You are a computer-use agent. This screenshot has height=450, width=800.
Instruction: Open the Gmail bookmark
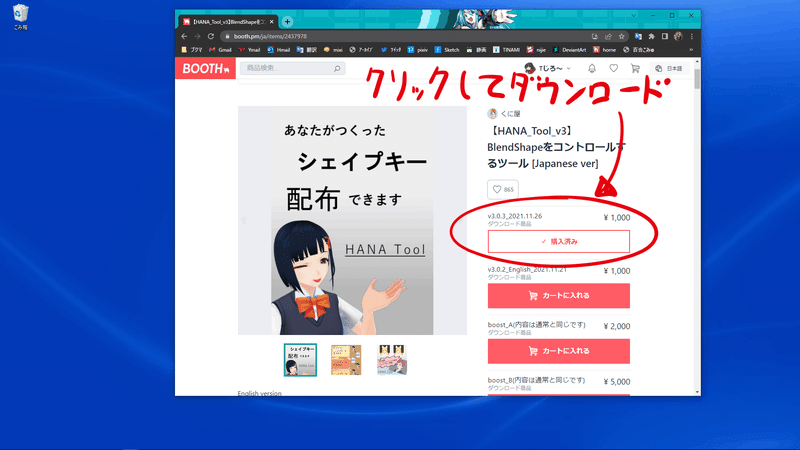click(220, 50)
